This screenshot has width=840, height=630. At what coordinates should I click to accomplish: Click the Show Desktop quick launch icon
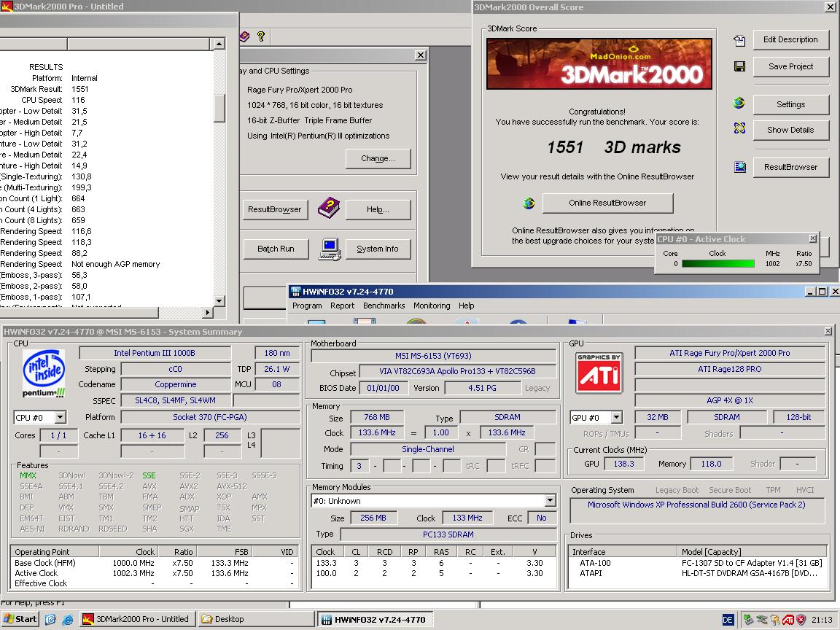coord(50,619)
